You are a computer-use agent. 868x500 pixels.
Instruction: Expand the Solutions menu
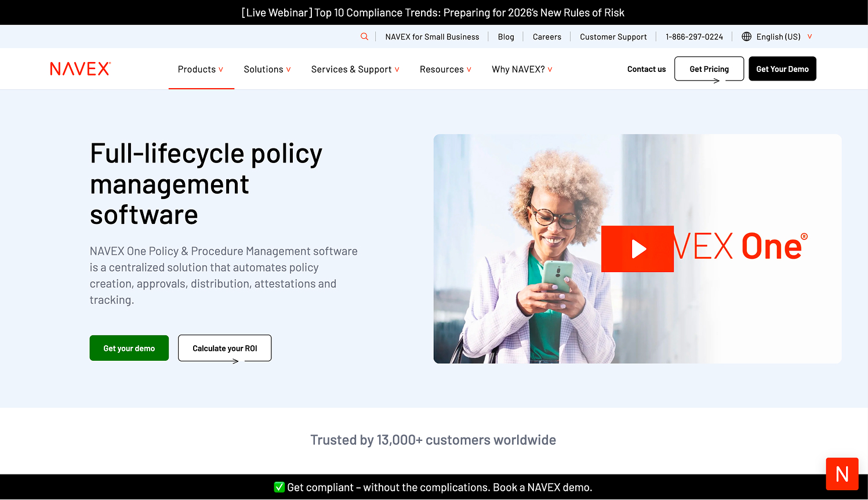click(x=267, y=68)
